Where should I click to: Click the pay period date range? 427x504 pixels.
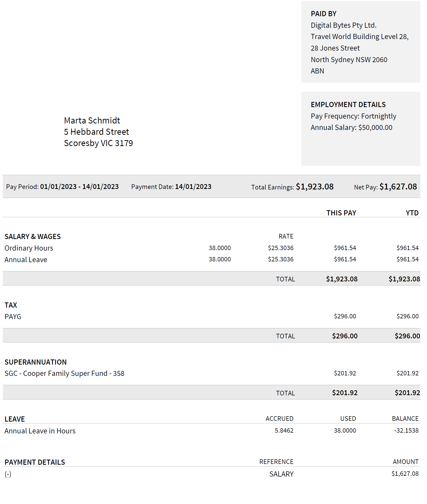(x=79, y=187)
